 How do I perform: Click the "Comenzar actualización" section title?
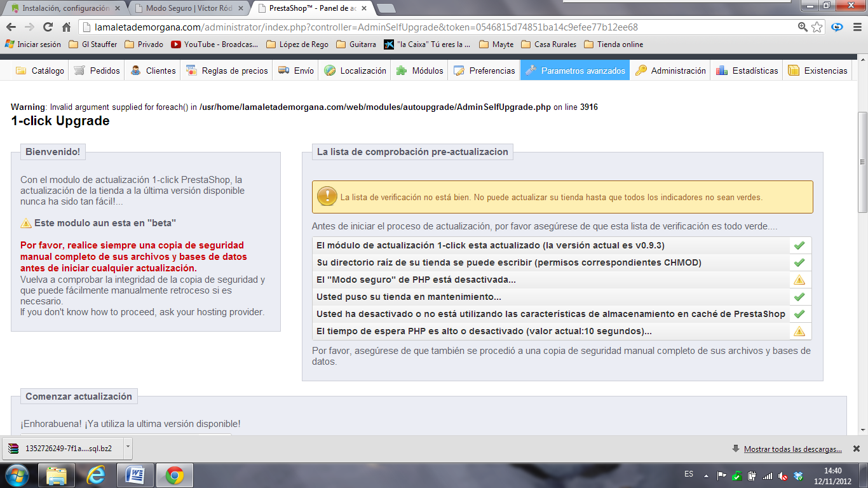click(x=79, y=396)
